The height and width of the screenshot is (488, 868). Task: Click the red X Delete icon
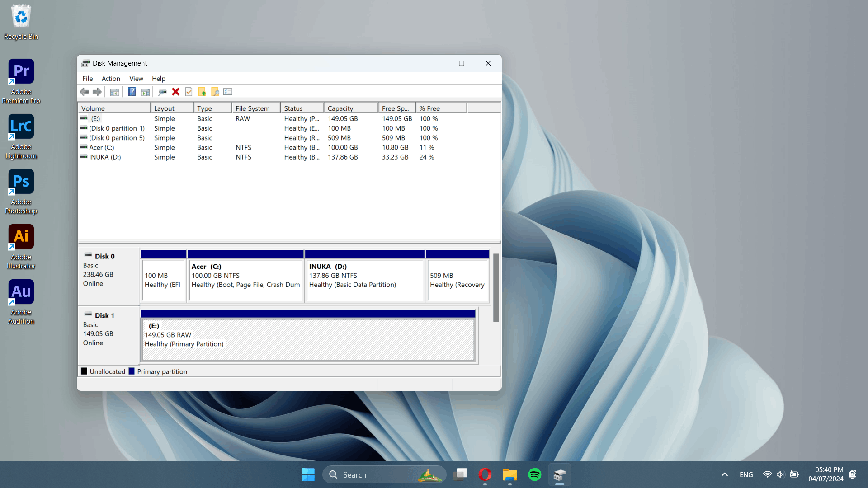(x=176, y=92)
